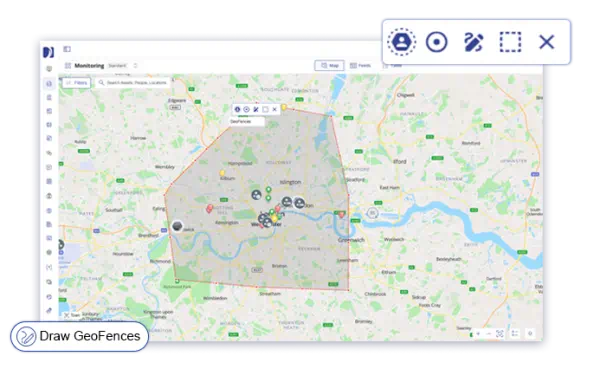Click the Richmond map label
600x369 pixels.
click(160, 261)
